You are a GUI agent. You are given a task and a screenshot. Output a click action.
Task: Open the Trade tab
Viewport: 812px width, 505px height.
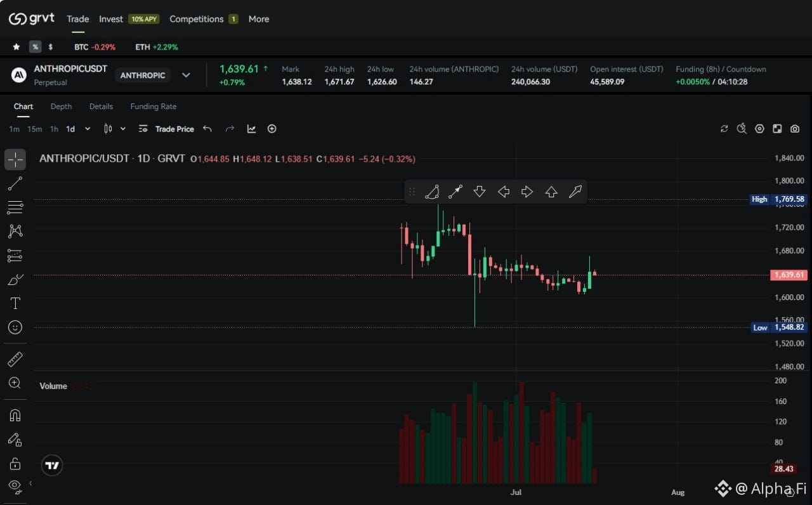pos(78,19)
